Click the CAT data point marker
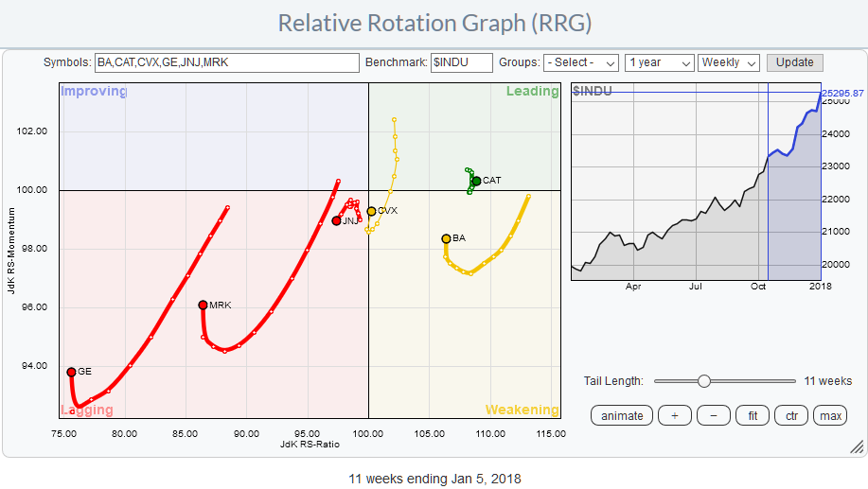Viewport: 868px width, 489px height. tap(477, 181)
